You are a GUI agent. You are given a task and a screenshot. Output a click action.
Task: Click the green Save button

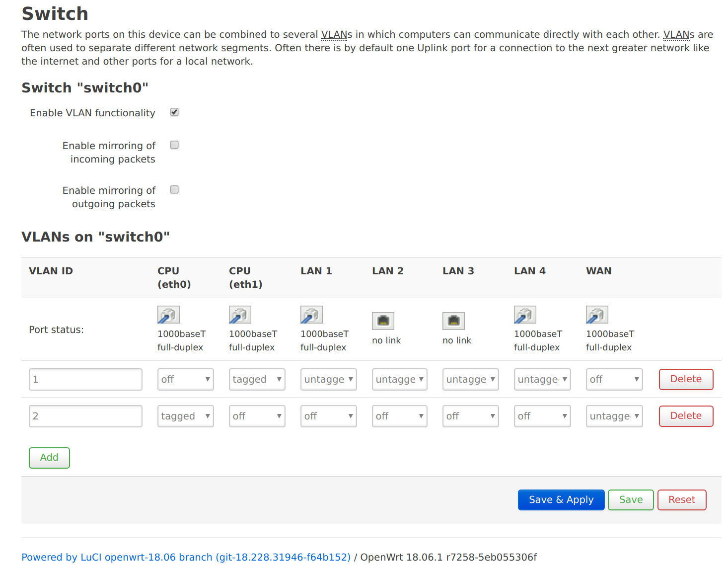631,500
